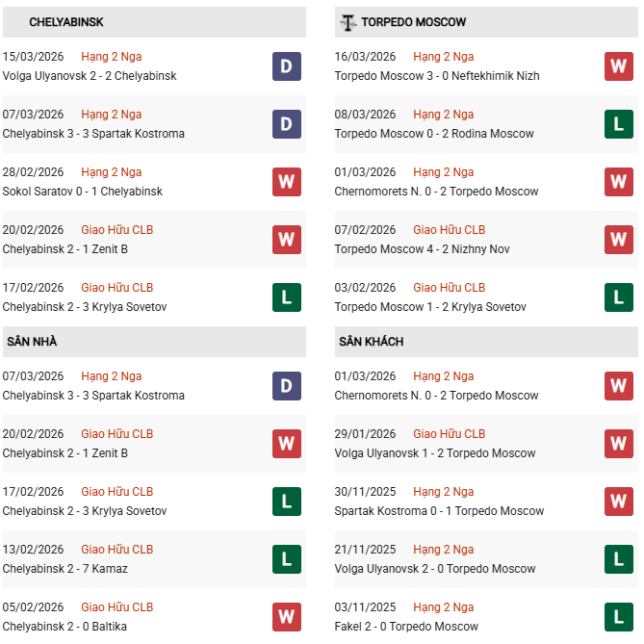644x644 pixels.
Task: Open match Volga Ulyanovsk 2-0 Torpedo Moscow
Action: 435,569
